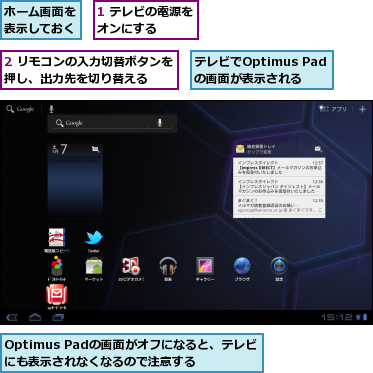Tap the battery and signal status icons
373x373 pixels.
point(361,317)
